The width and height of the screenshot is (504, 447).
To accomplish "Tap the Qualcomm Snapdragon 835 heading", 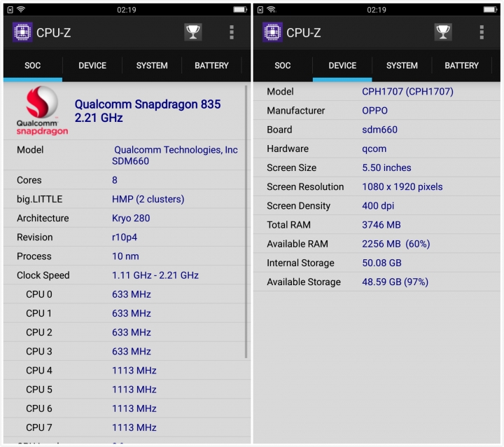I will tap(148, 111).
